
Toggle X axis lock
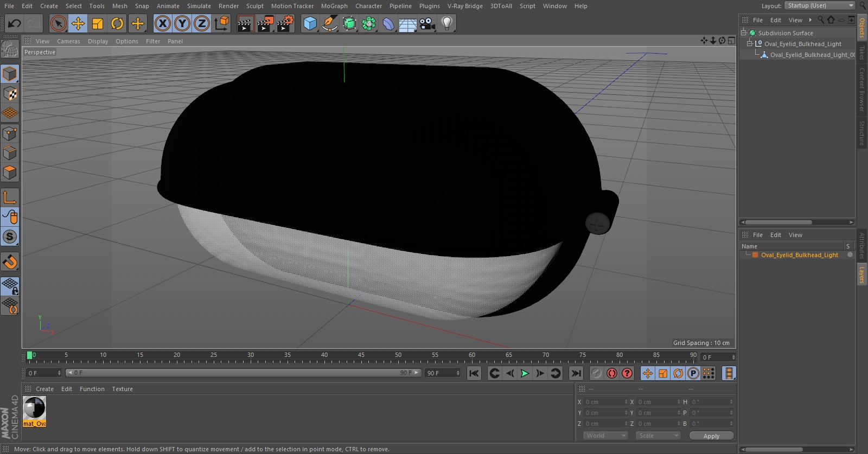tap(162, 23)
